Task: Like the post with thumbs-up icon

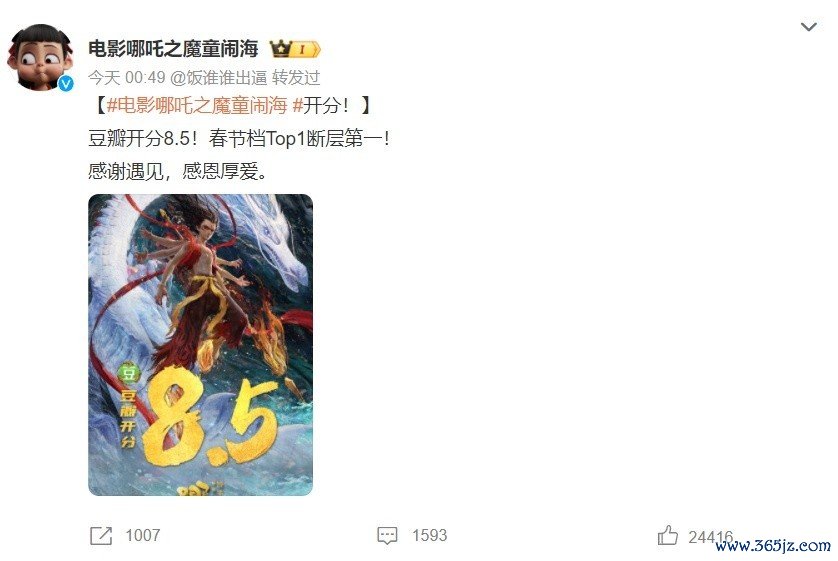Action: [x=668, y=535]
